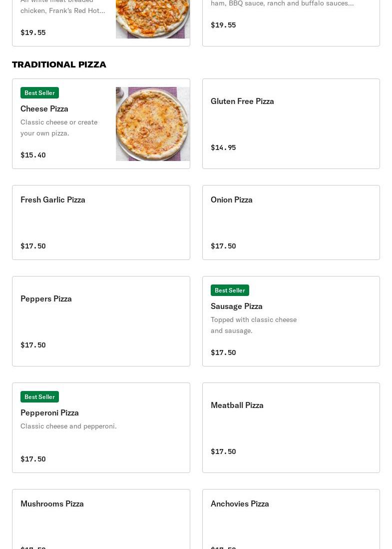Click the buffalo chicken pizza photo at top
This screenshot has width=392, height=549.
click(x=152, y=19)
